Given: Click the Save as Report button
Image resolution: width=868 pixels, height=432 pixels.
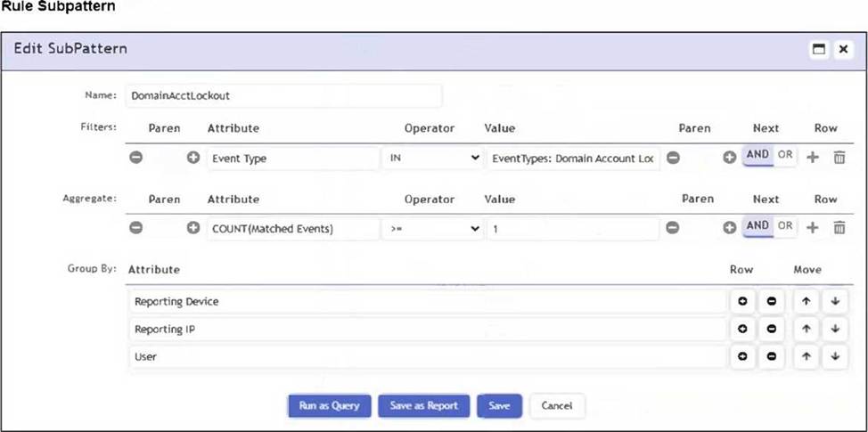Looking at the screenshot, I should coord(423,405).
